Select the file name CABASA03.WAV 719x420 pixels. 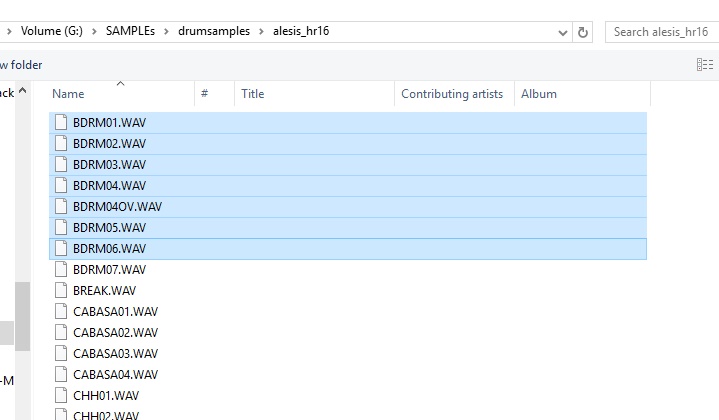click(116, 354)
